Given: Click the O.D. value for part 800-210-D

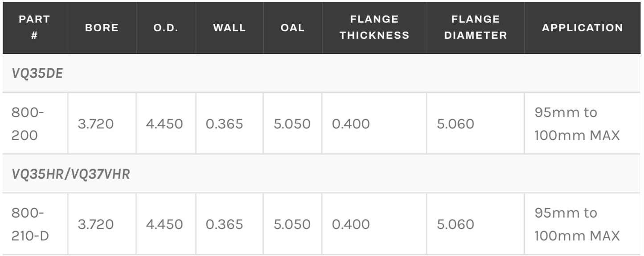Looking at the screenshot, I should [x=164, y=224].
